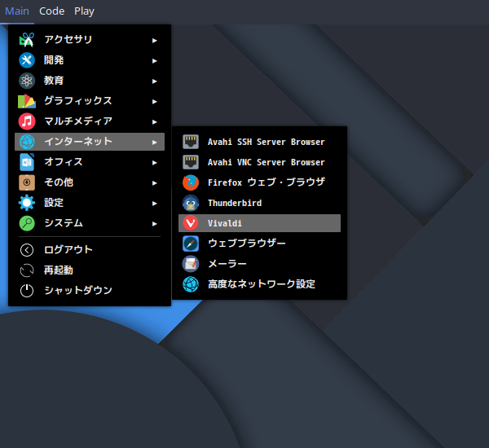489x448 pixels.
Task: Click the システム magnifier icon
Action: pos(27,223)
